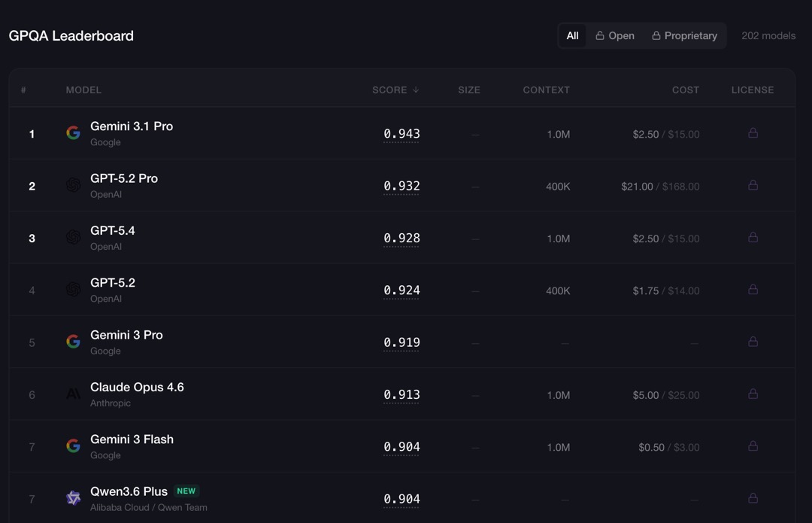The height and width of the screenshot is (523, 812).
Task: Click the OpenAI logo beside GPT-5.2 Pro
Action: 73,185
